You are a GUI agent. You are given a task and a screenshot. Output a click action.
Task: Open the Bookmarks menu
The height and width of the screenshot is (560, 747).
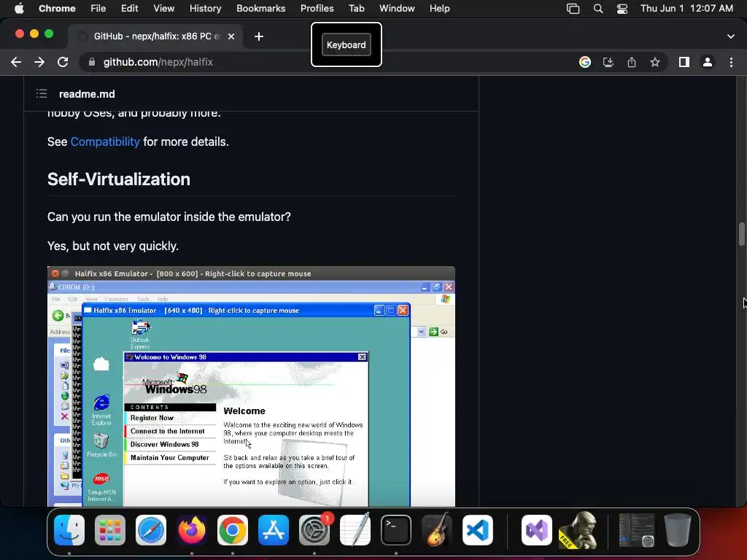coord(260,8)
